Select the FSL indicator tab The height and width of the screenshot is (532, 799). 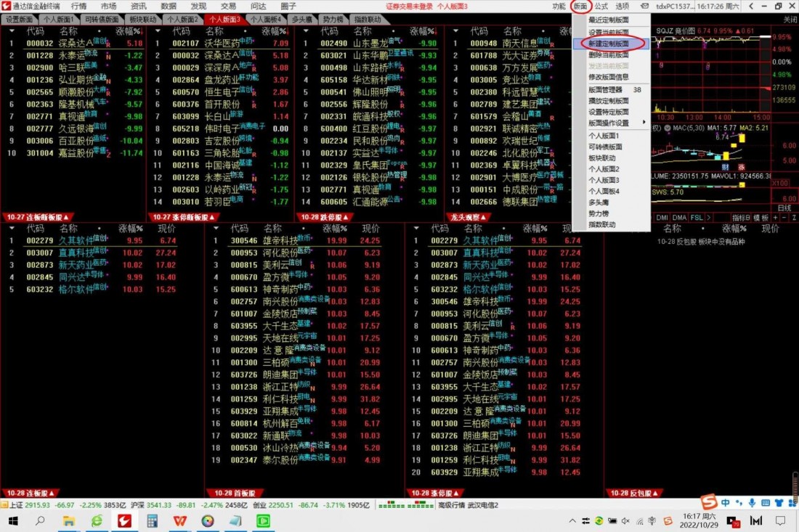697,218
